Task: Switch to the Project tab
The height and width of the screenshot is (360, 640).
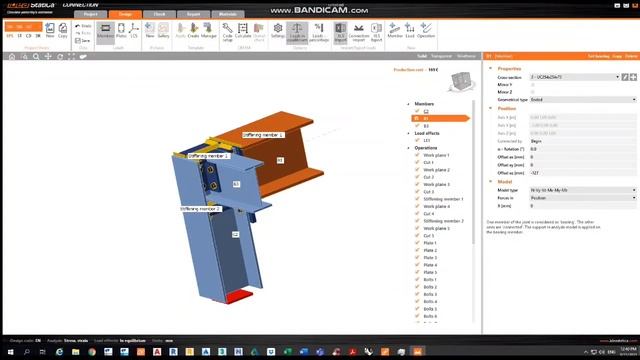Action: (90, 14)
